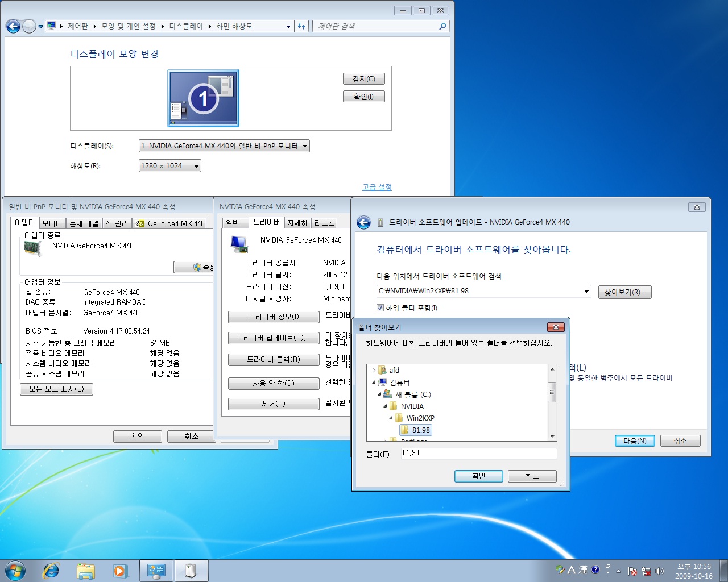The height and width of the screenshot is (582, 728).
Task: Click the 드라이버 롤백(R) button
Action: pos(274,360)
